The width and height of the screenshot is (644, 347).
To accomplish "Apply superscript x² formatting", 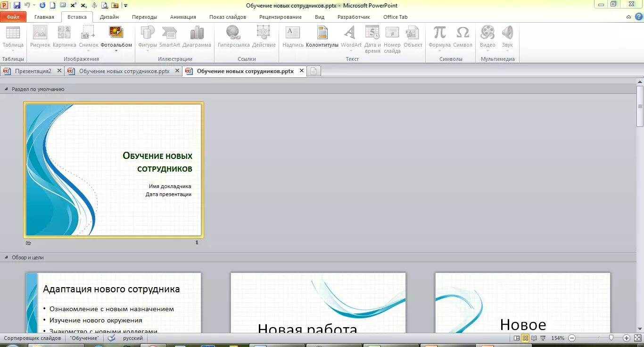I will [x=73, y=5].
